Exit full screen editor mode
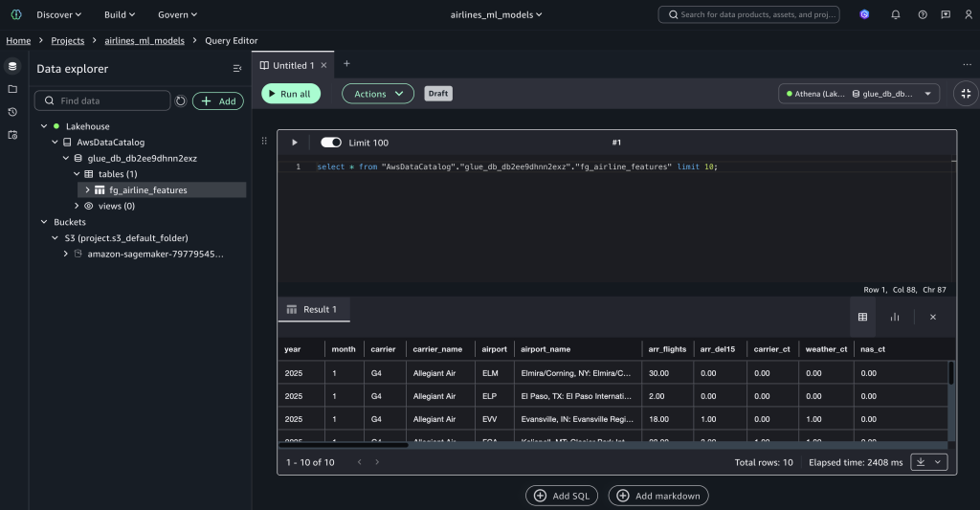980x510 pixels. click(x=966, y=94)
